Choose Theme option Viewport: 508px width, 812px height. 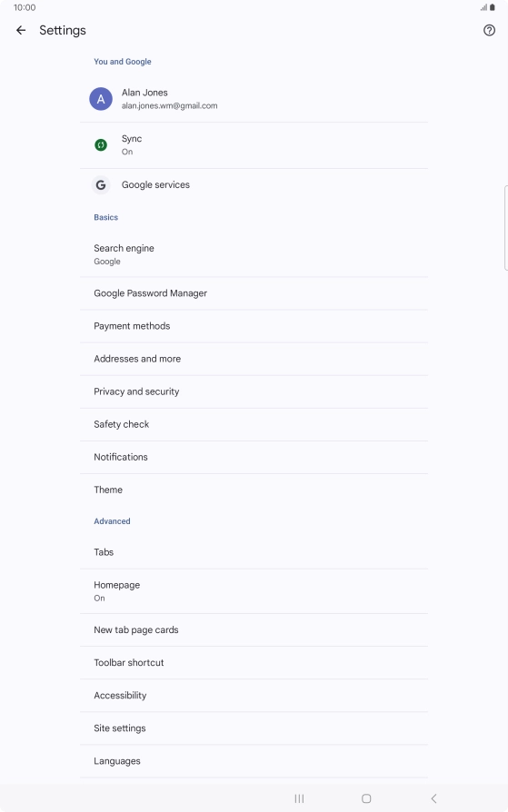point(254,490)
